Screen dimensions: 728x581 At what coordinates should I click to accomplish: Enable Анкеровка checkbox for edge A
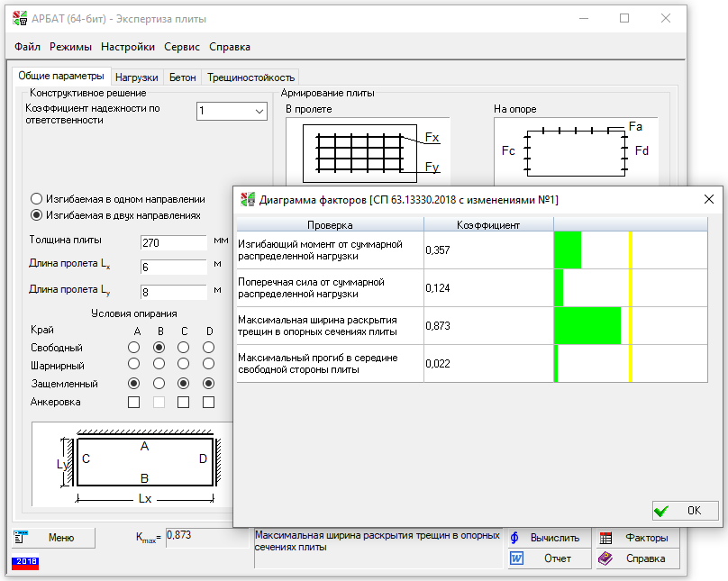coord(134,403)
